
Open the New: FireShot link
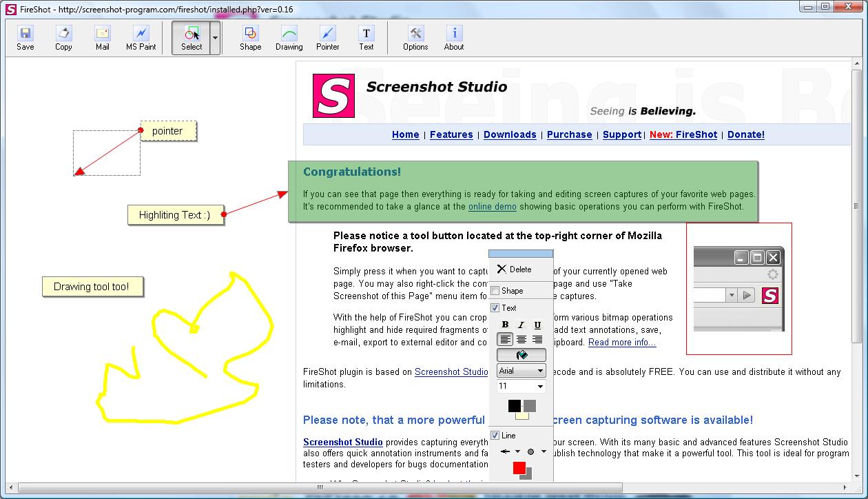[683, 135]
